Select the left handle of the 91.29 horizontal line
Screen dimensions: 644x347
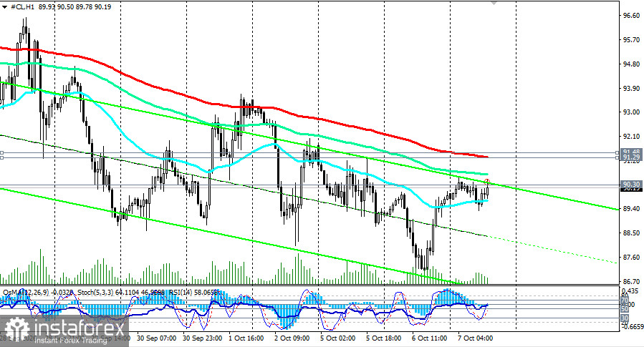[x=1, y=157]
